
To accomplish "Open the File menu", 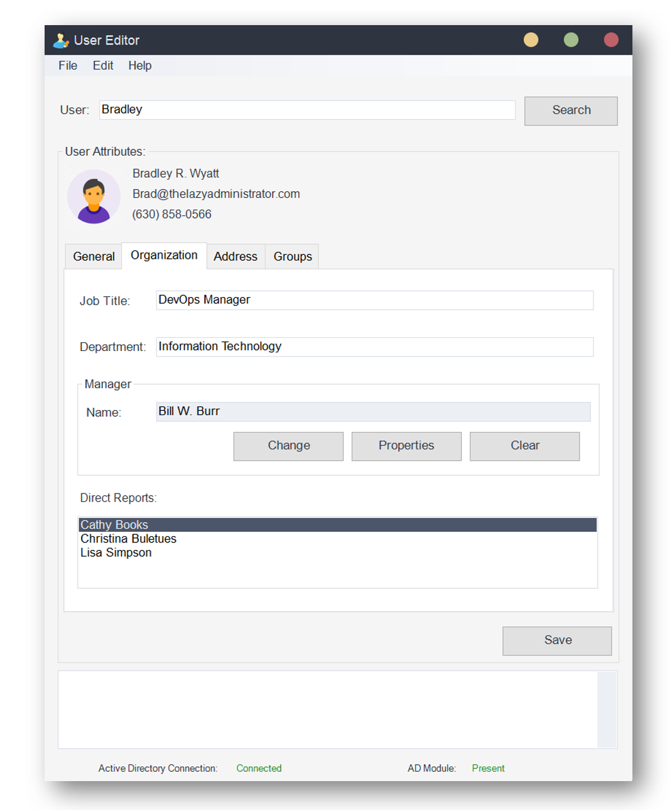I will (68, 65).
